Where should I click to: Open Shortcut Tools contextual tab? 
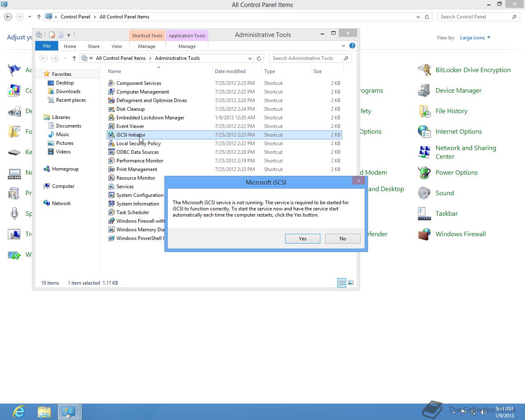click(x=147, y=36)
